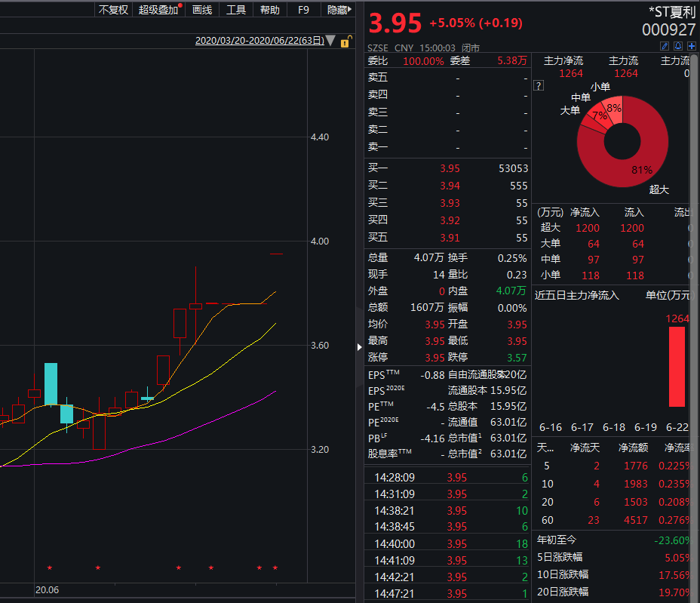Set a price alert with bell icon
Image resolution: width=700 pixels, height=603 pixels.
[678, 45]
